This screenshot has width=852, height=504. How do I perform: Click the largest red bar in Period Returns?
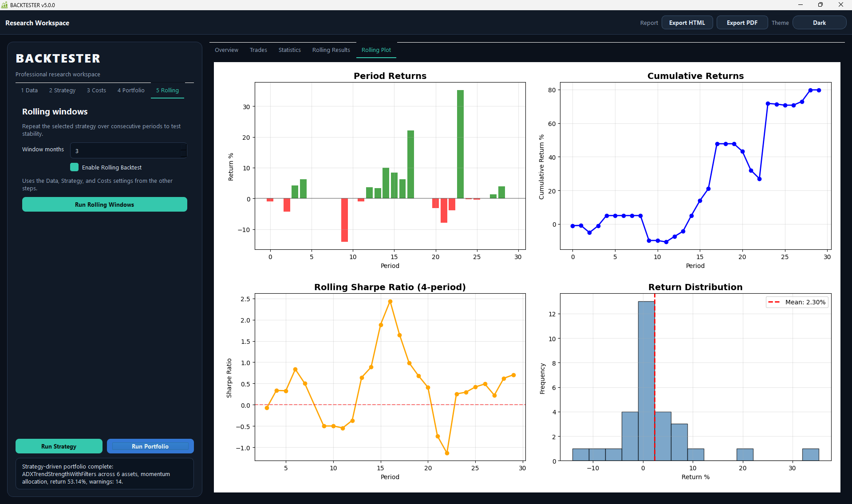click(344, 220)
